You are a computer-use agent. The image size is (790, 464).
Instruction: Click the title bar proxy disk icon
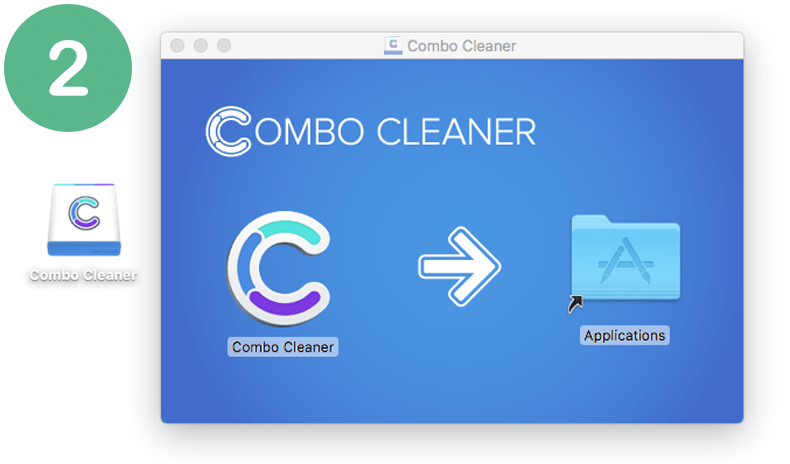pyautogui.click(x=393, y=45)
